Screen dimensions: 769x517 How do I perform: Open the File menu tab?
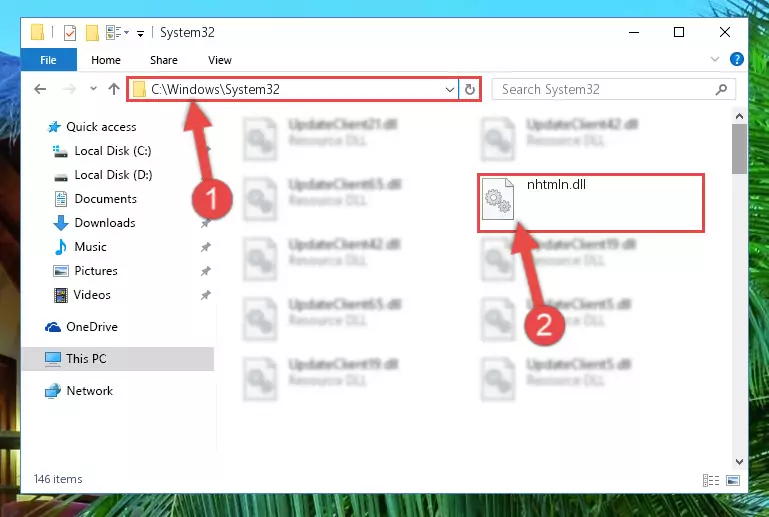(48, 60)
